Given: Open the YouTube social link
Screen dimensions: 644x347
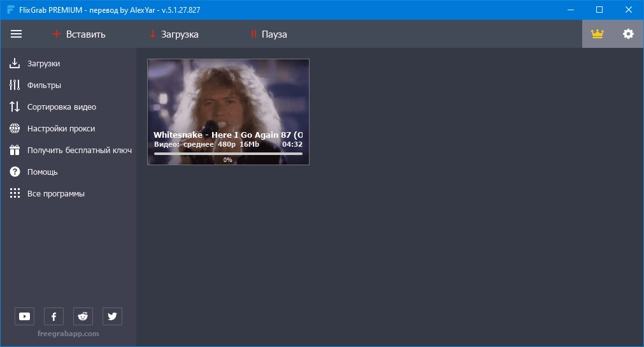Looking at the screenshot, I should (x=24, y=316).
